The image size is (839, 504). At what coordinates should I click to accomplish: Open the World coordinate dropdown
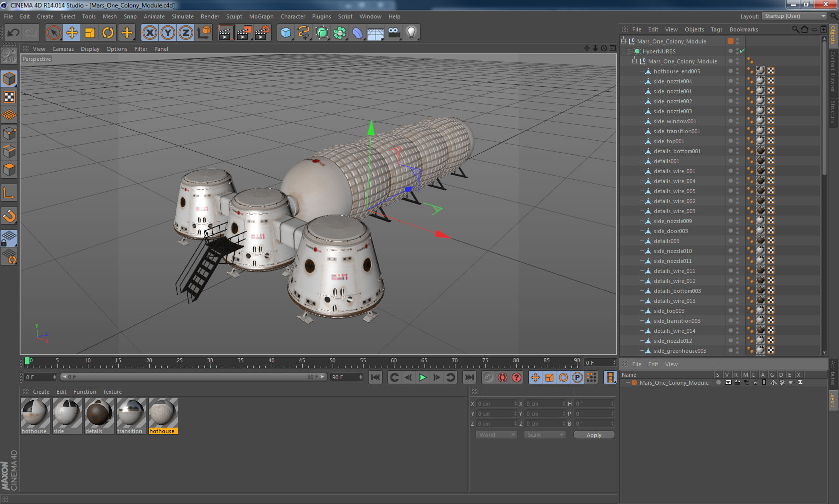[496, 435]
